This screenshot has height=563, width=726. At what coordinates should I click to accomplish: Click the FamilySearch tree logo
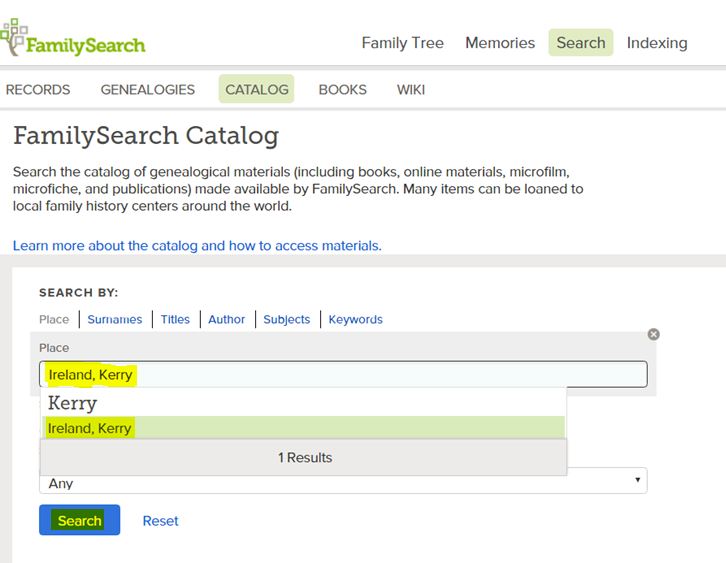coord(73,38)
